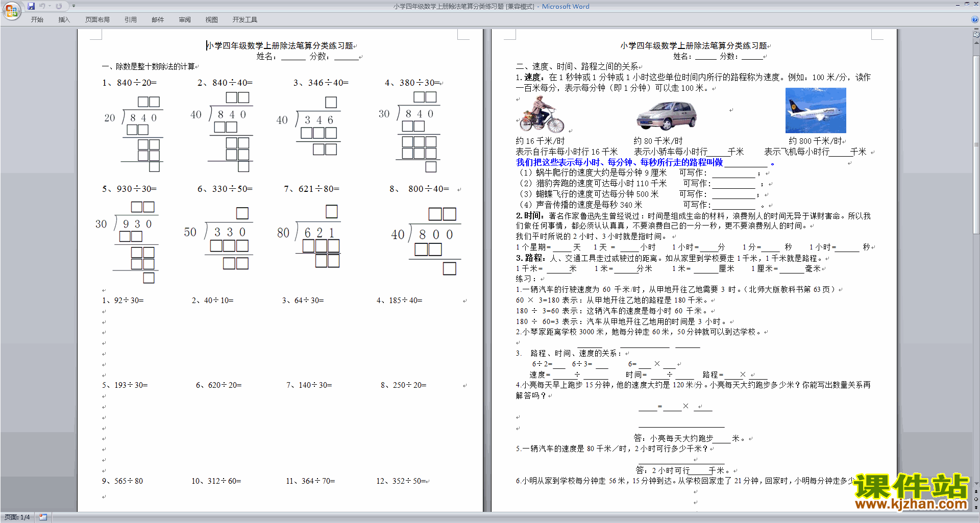Viewport: 980px width, 523px height.
Task: Minimize the Word window
Action: [958, 5]
